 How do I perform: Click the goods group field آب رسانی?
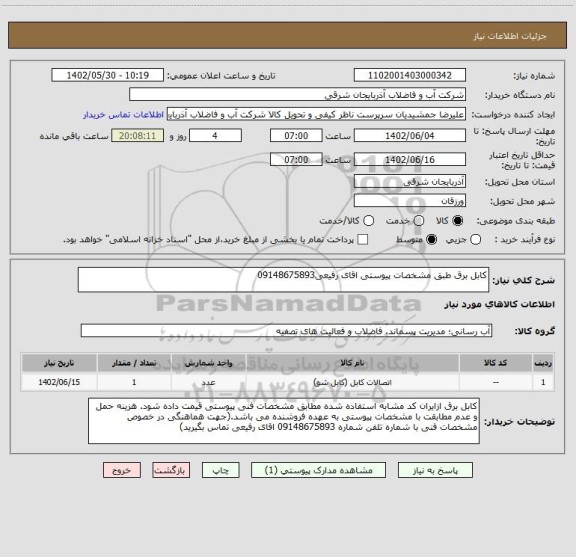pos(286,331)
